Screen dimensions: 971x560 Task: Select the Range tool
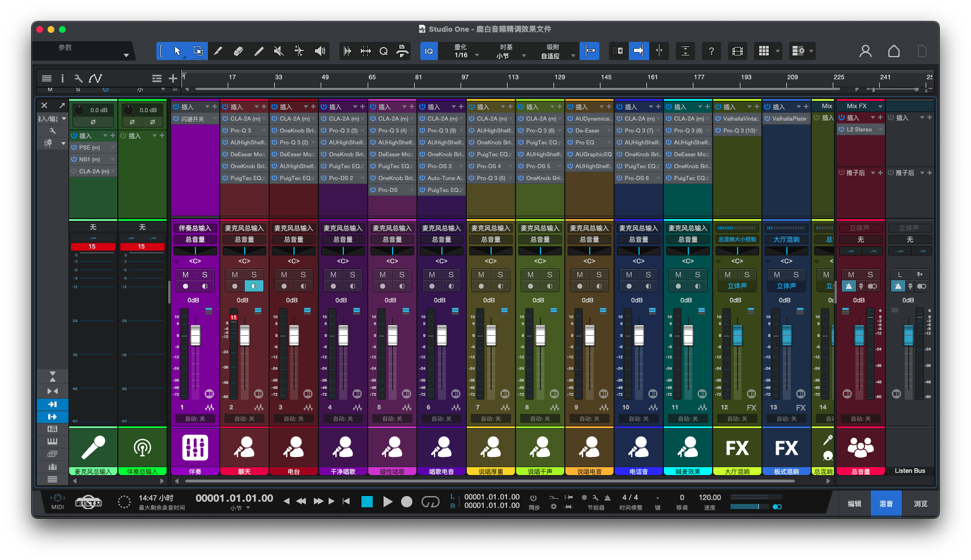[198, 51]
